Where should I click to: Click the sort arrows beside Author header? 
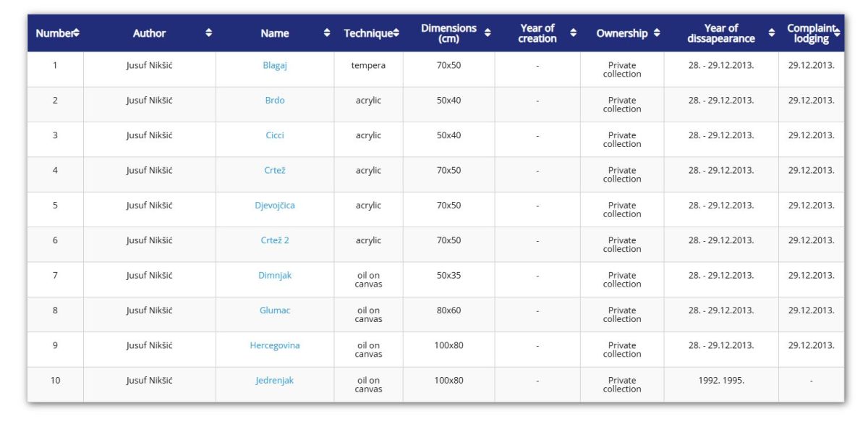[209, 33]
